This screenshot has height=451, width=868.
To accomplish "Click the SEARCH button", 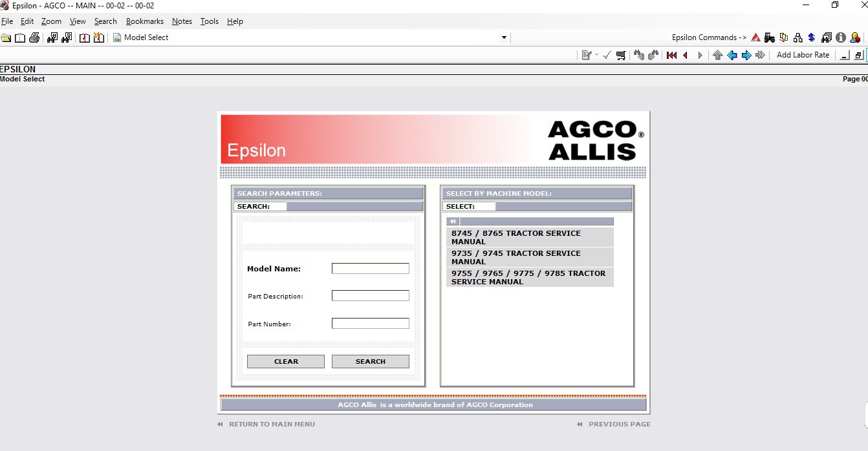I will click(371, 362).
